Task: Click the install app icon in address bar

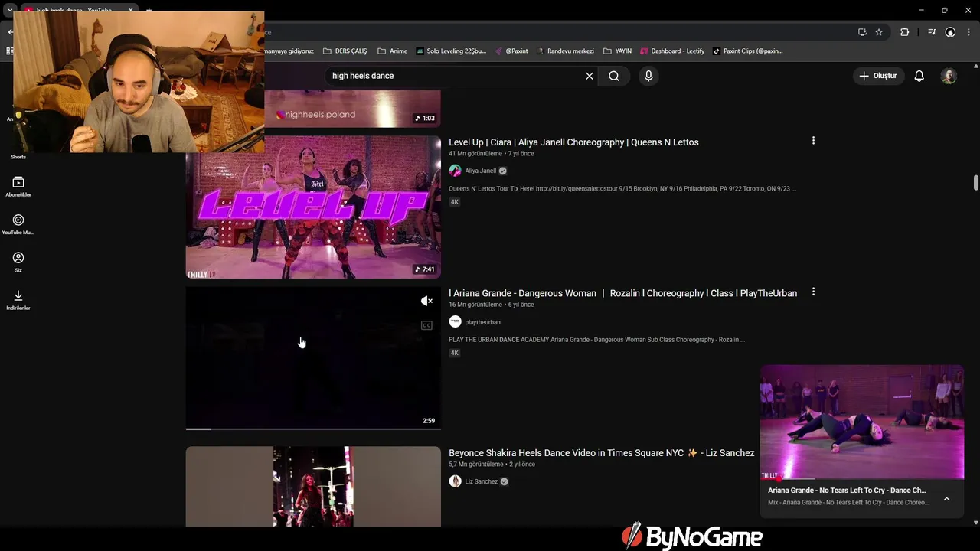Action: [x=862, y=32]
